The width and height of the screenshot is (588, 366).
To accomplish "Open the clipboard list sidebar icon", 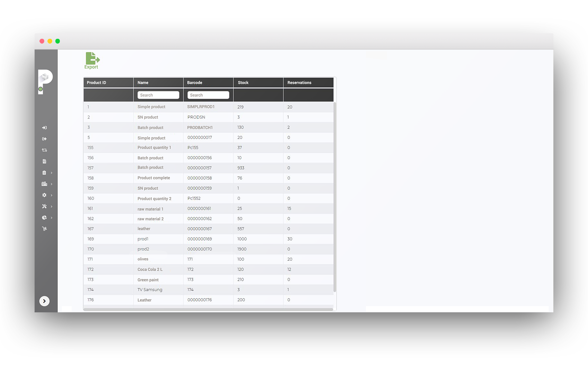I will [44, 173].
